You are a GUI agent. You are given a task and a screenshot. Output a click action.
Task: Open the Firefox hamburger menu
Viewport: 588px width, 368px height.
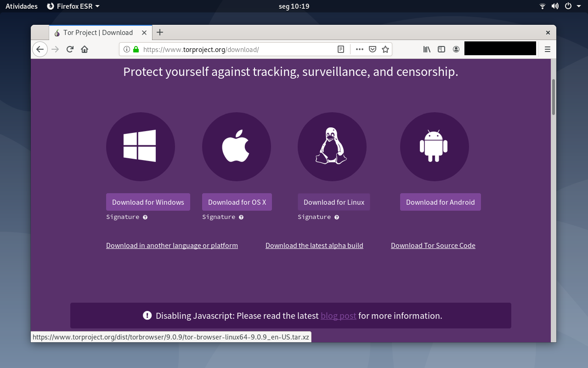[548, 49]
